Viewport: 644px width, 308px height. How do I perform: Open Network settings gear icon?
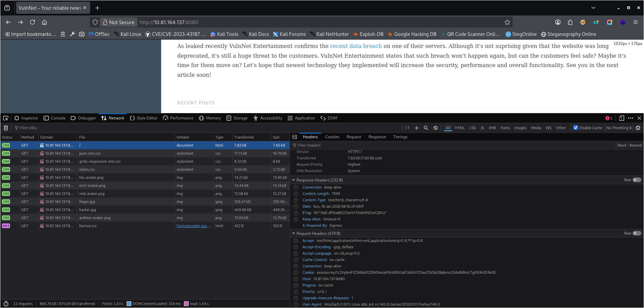638,128
